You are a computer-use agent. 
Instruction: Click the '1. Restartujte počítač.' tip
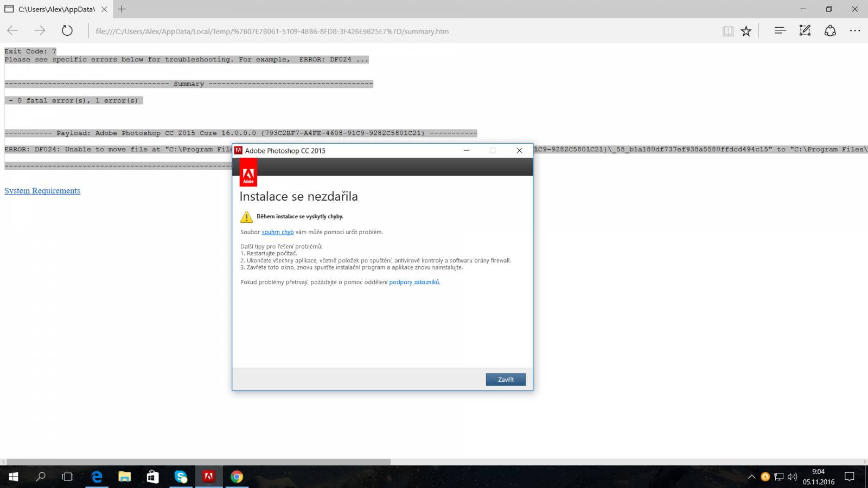click(x=269, y=253)
